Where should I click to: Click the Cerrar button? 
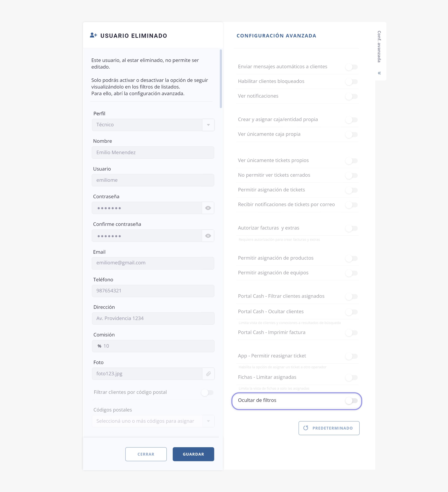point(146,454)
